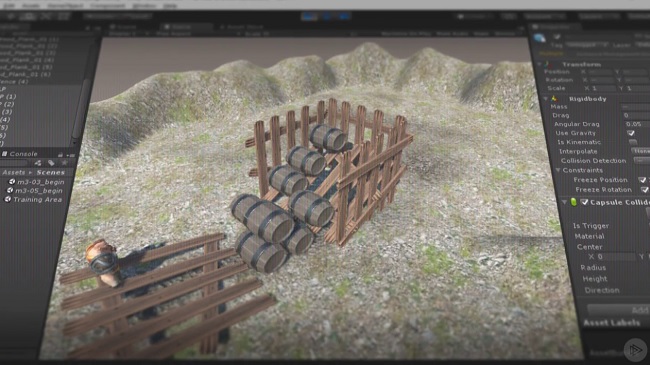Click the search-by-type filter icon

38,163
